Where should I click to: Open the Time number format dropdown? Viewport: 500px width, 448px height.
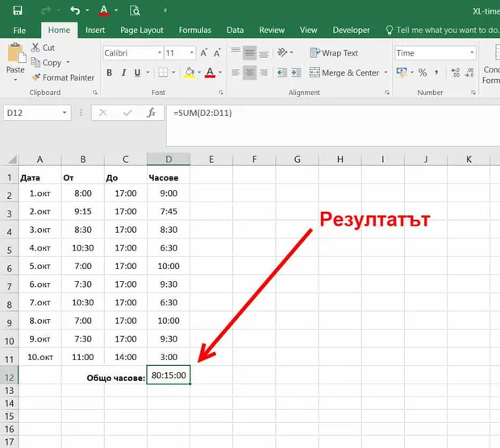click(x=472, y=53)
